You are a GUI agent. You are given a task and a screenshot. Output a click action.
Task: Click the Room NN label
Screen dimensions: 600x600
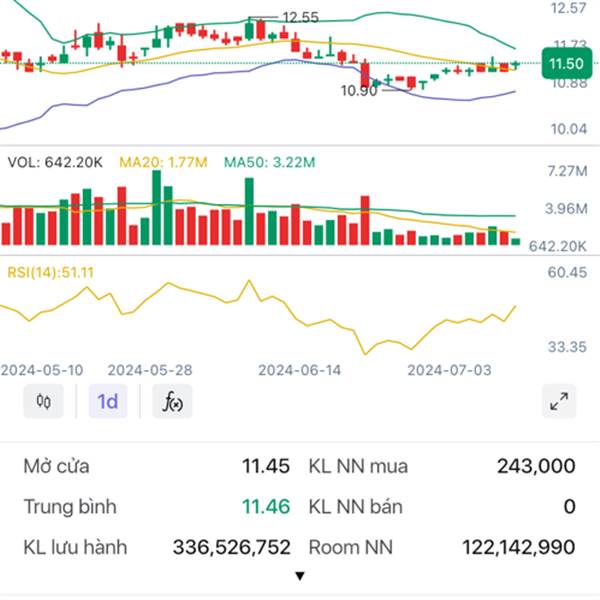[x=351, y=547]
